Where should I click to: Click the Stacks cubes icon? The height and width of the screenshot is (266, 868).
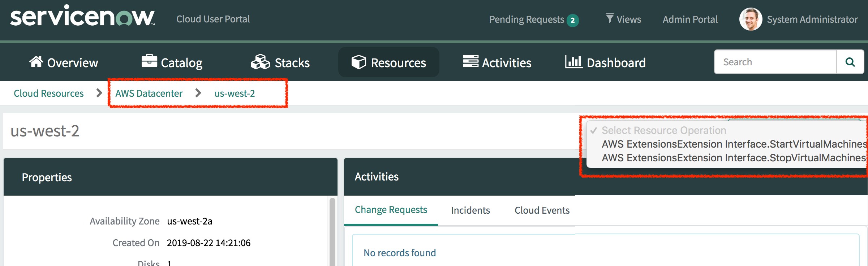pos(260,62)
